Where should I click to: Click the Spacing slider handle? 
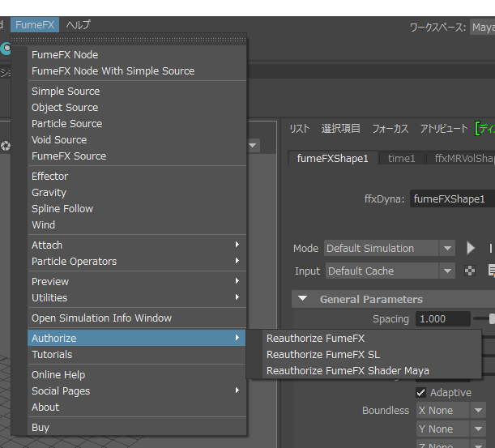tap(492, 318)
